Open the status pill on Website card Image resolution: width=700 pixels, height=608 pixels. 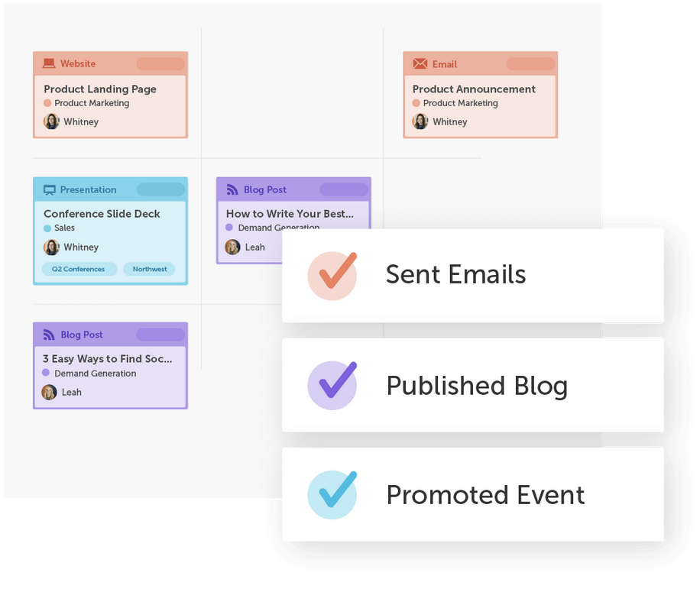click(160, 64)
